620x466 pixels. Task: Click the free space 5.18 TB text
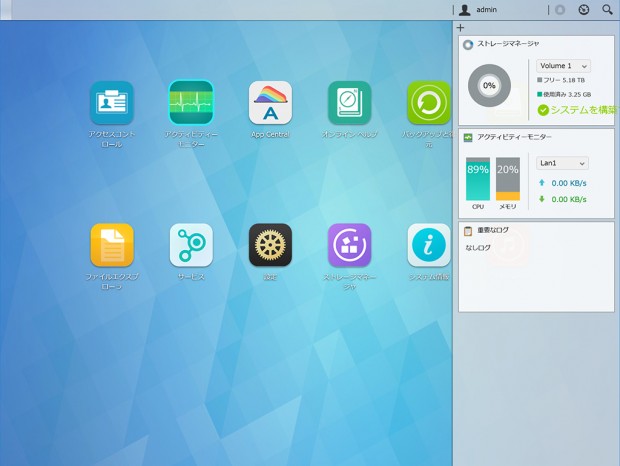pos(564,80)
